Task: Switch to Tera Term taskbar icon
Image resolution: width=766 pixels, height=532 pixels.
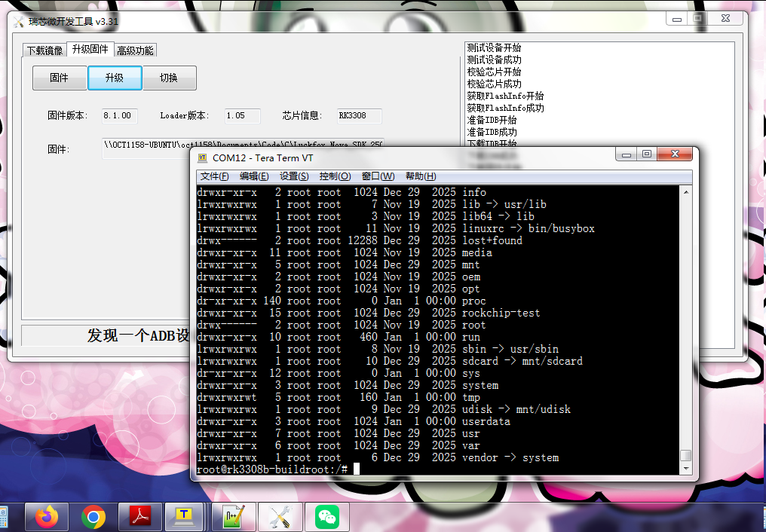Action: (x=183, y=517)
